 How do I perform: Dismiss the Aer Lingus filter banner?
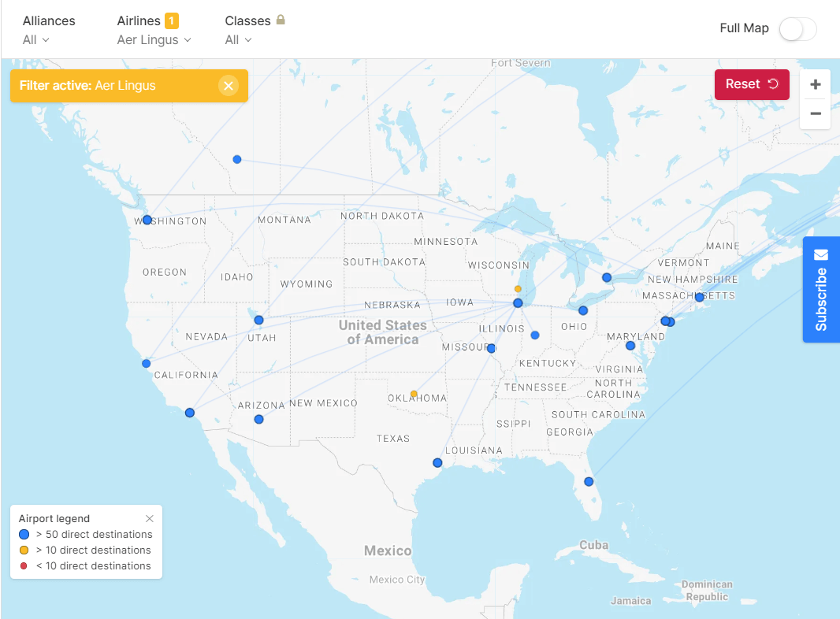[229, 85]
